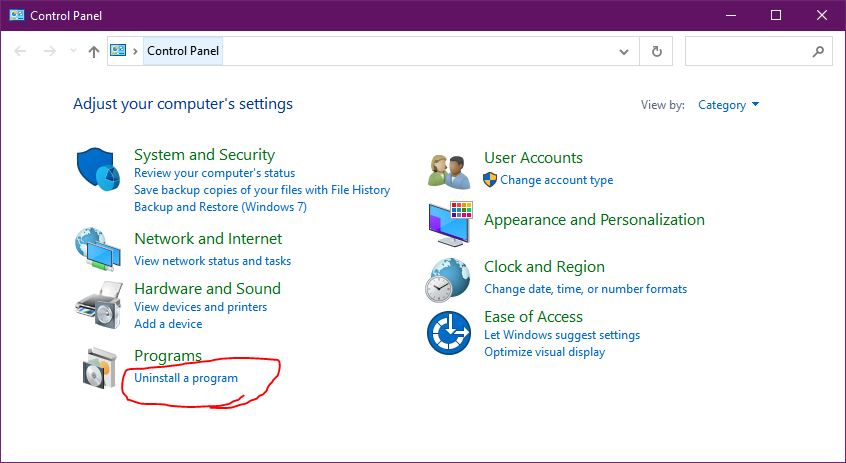The height and width of the screenshot is (463, 846).
Task: Click View network status and tasks
Action: (213, 261)
